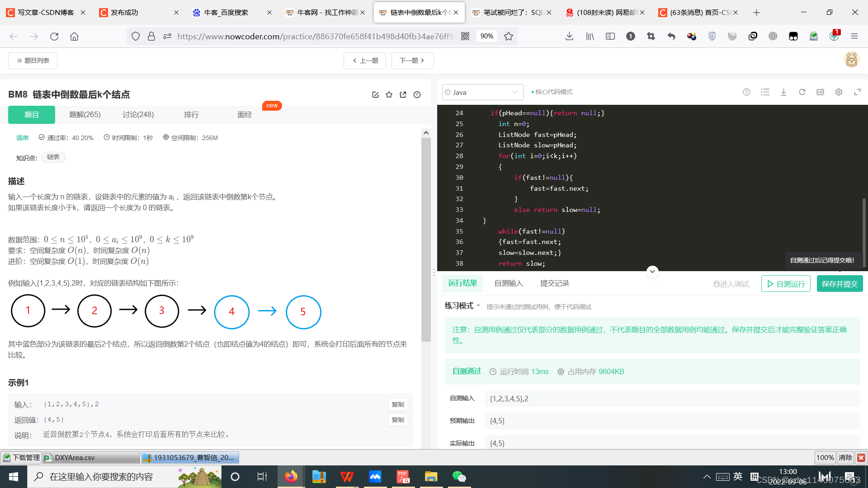Screen dimensions: 868x488
Task: Open the Java language dropdown
Action: tap(482, 92)
